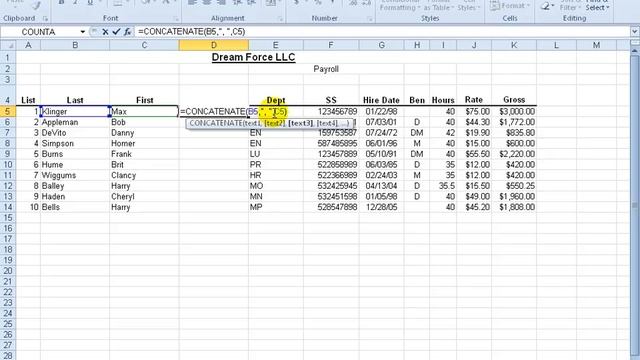Image resolution: width=640 pixels, height=360 pixels.
Task: Cancel the formula entry with the X icon
Action: pyautogui.click(x=105, y=32)
